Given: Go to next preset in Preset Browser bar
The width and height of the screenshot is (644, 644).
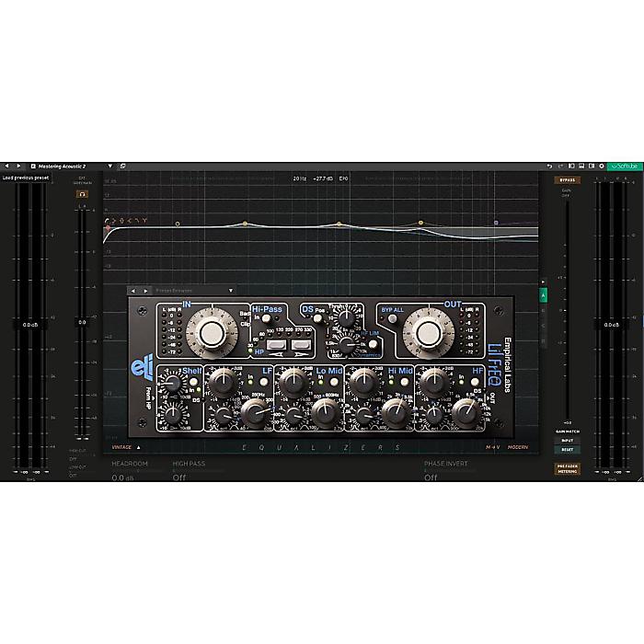Looking at the screenshot, I should (145, 291).
